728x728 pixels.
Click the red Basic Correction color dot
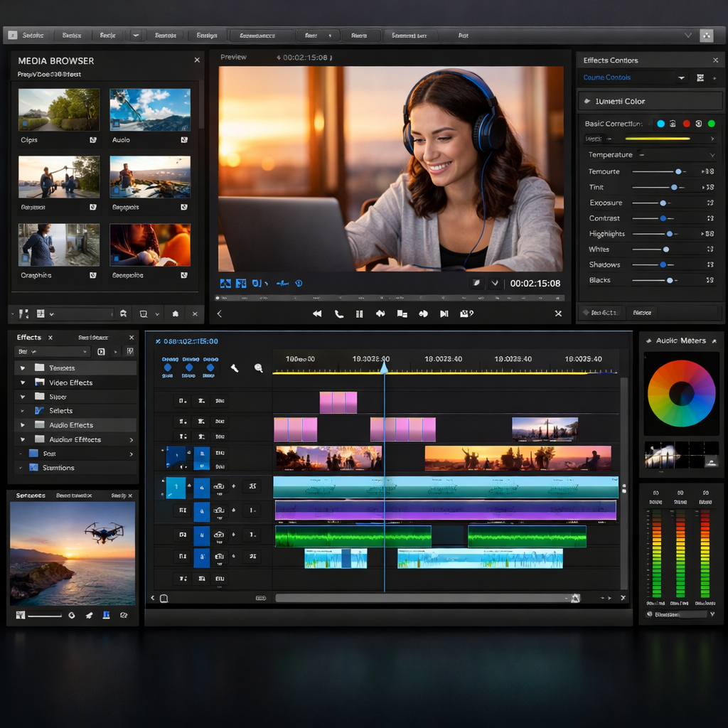(x=686, y=124)
